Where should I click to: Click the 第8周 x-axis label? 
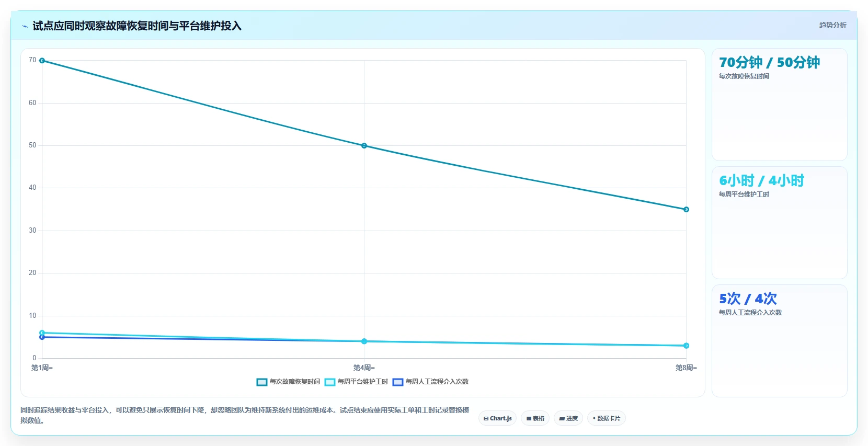coord(686,368)
